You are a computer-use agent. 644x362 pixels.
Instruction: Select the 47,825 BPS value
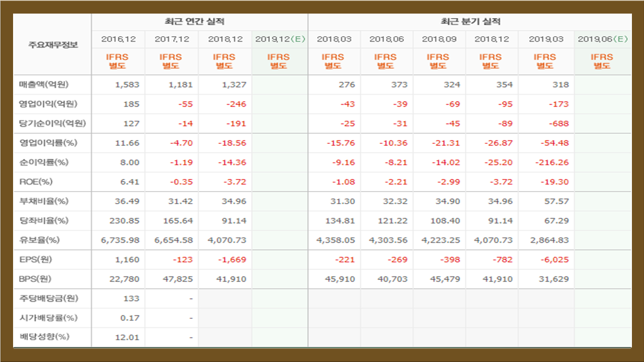tap(178, 279)
